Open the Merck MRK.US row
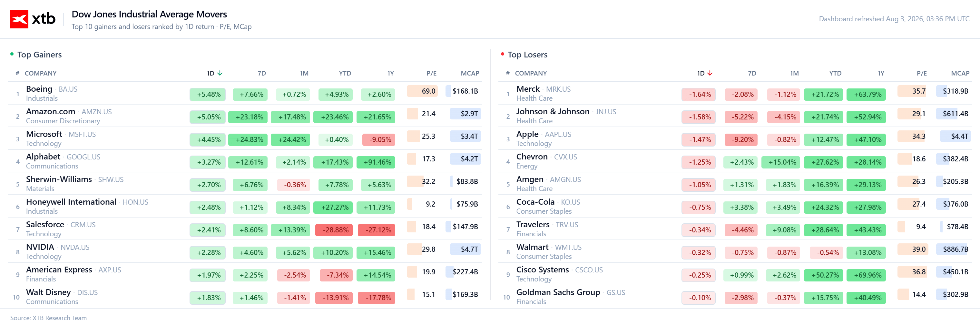 point(735,93)
